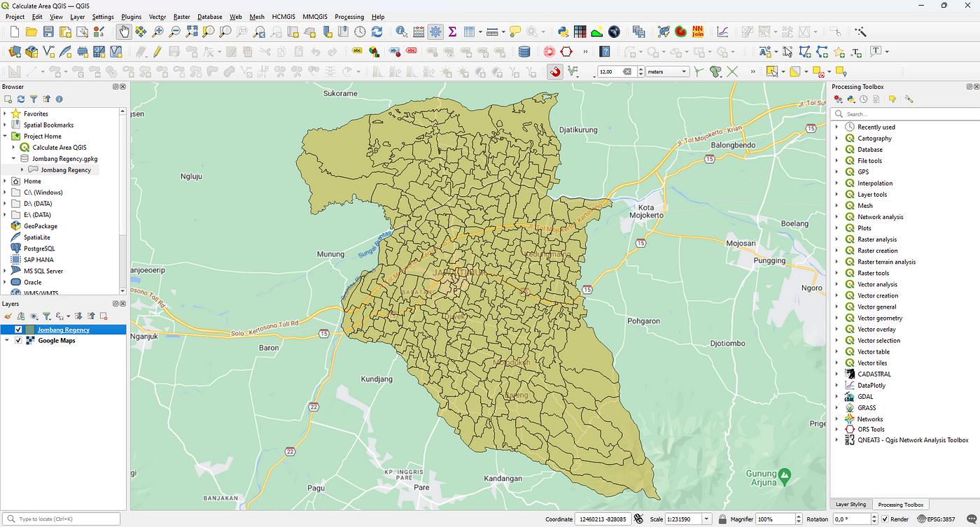Toggle the Render checkbox in status bar
This screenshot has height=527, width=980.
pyautogui.click(x=885, y=519)
